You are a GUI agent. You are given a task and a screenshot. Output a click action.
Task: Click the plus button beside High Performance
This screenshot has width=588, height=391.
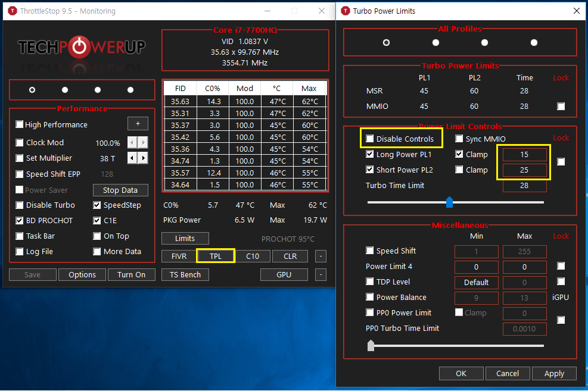click(x=138, y=124)
